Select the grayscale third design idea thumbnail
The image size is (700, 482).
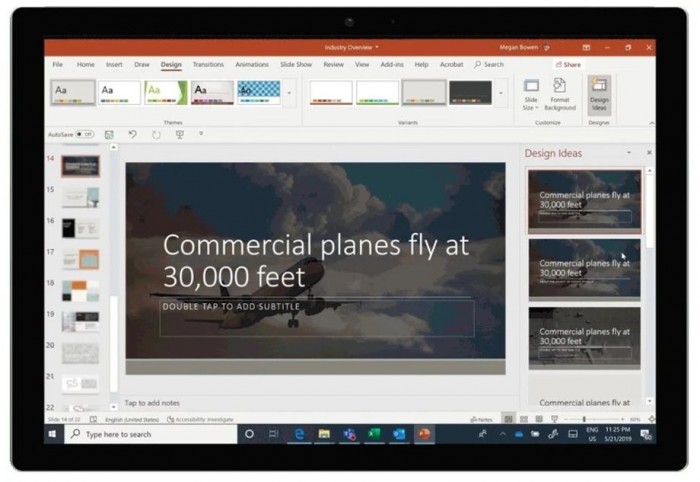(585, 336)
